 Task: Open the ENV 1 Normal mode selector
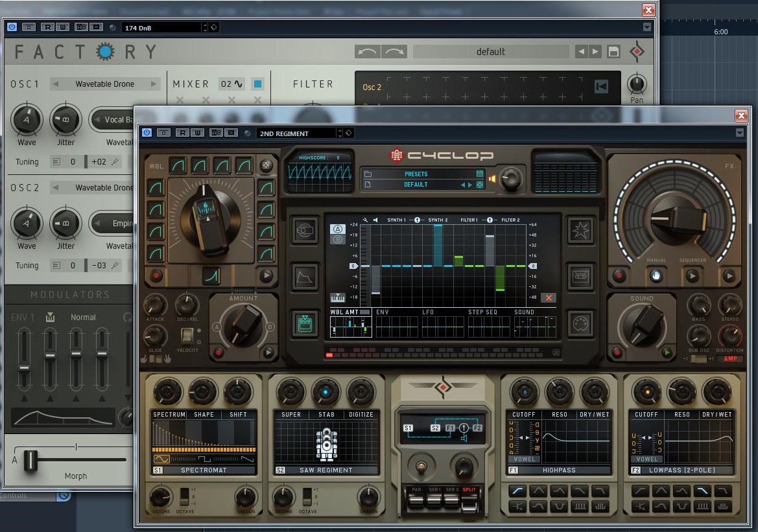click(x=83, y=318)
